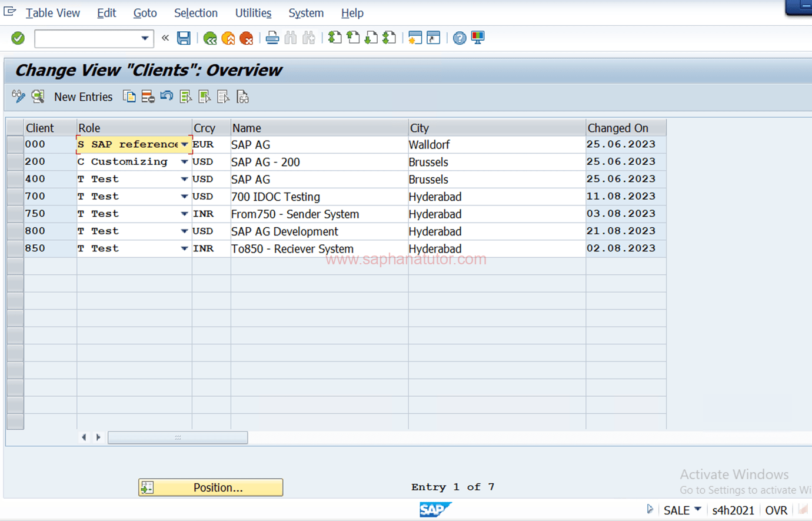This screenshot has width=812, height=521.
Task: Click the Deselect All icon
Action: point(224,97)
